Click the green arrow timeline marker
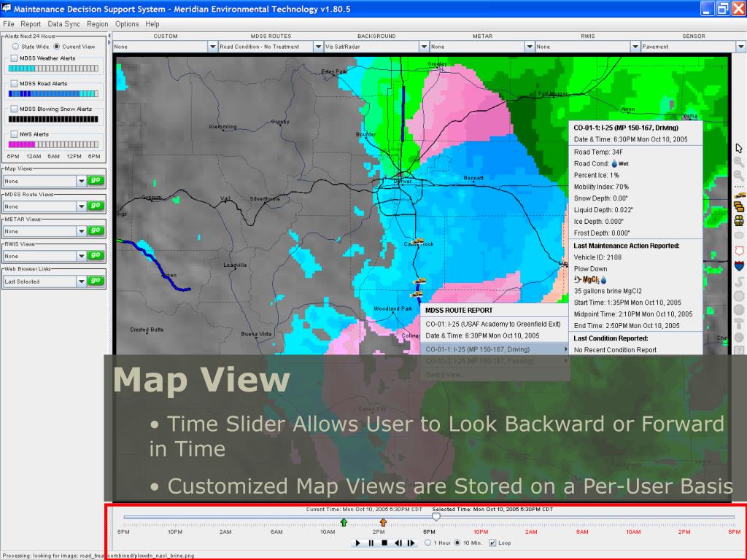 pos(344,522)
